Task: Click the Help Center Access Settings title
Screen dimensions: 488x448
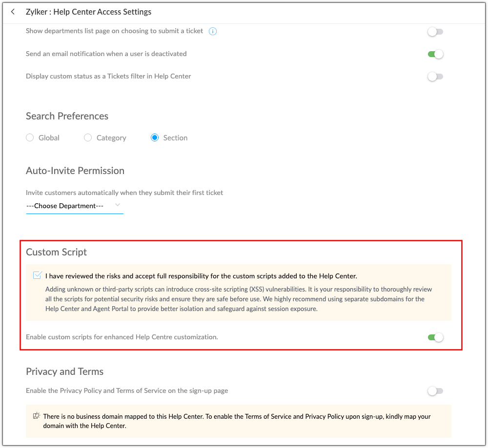Action: [x=88, y=12]
